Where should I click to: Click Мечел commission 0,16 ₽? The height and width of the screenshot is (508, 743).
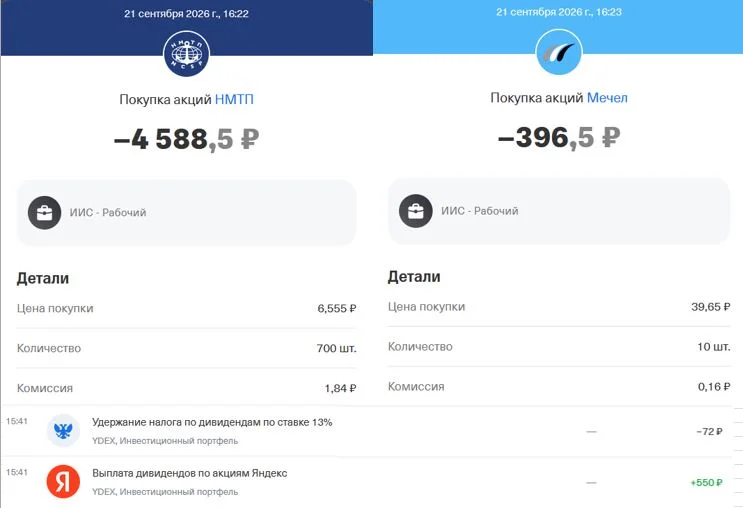pos(714,386)
